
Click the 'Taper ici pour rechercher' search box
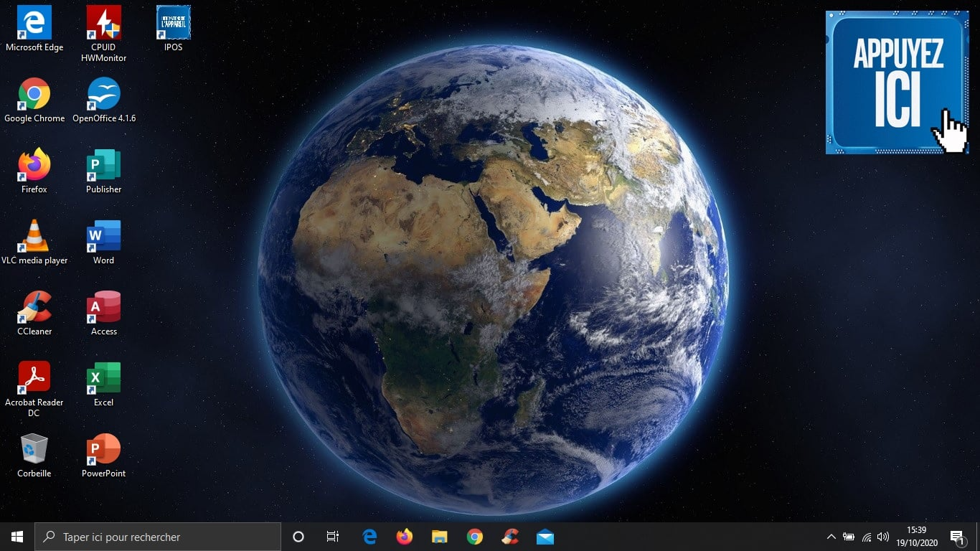158,537
